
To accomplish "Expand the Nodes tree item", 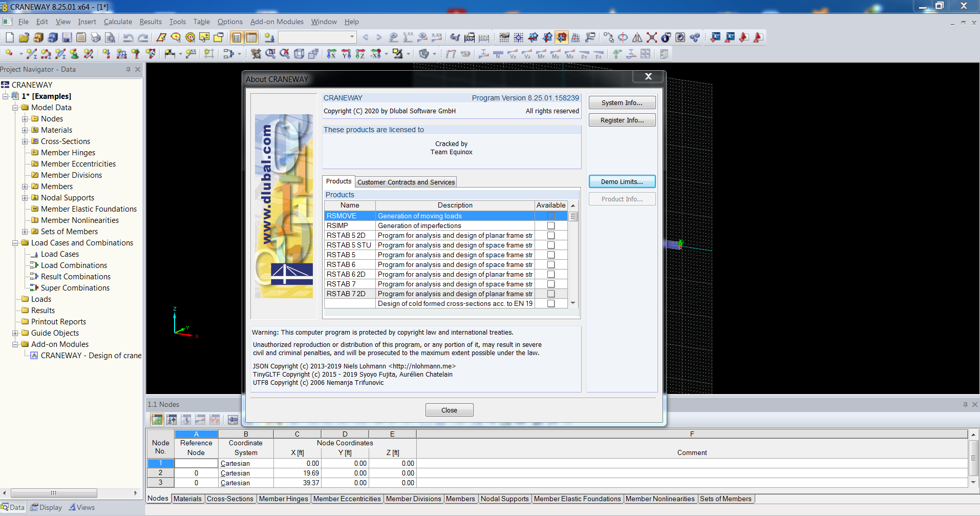I will pos(25,119).
